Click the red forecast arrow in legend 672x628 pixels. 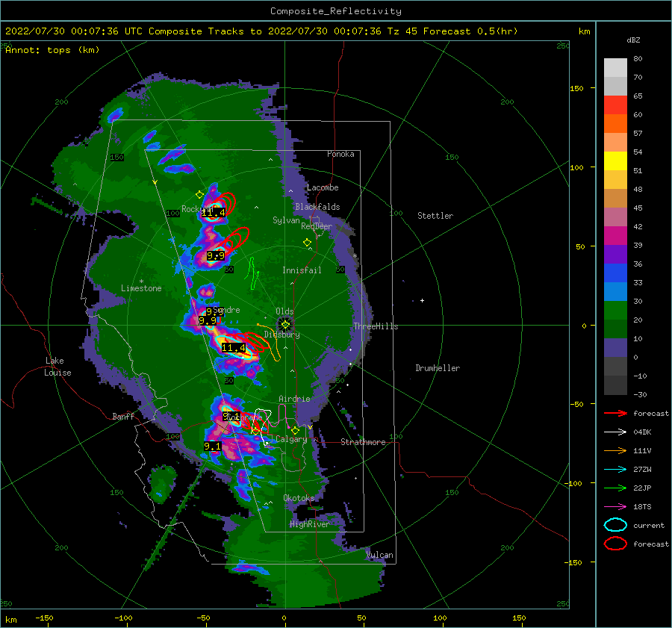point(615,413)
